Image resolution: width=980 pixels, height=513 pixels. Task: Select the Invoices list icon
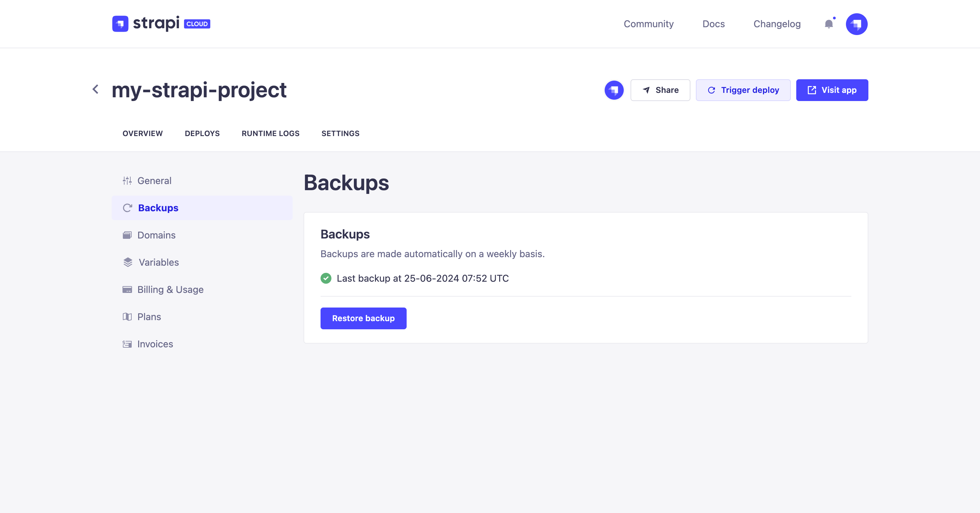point(128,344)
